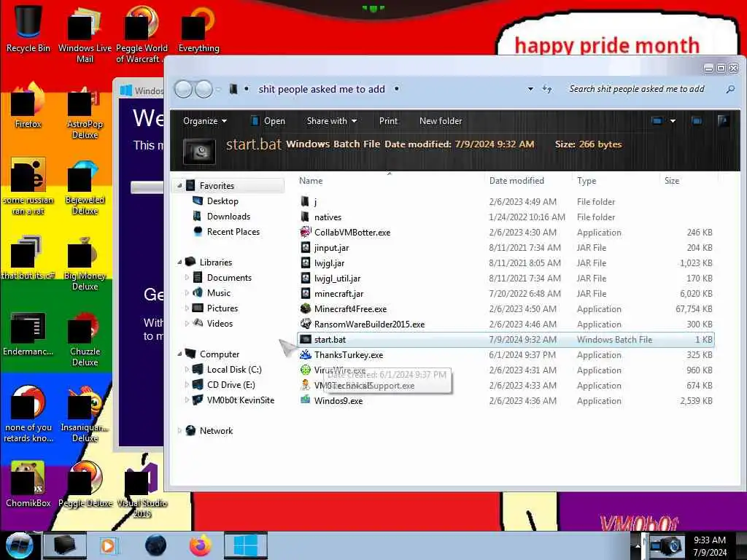Open Peggle Deluxe desktop icon
The height and width of the screenshot is (560, 747).
[85, 484]
